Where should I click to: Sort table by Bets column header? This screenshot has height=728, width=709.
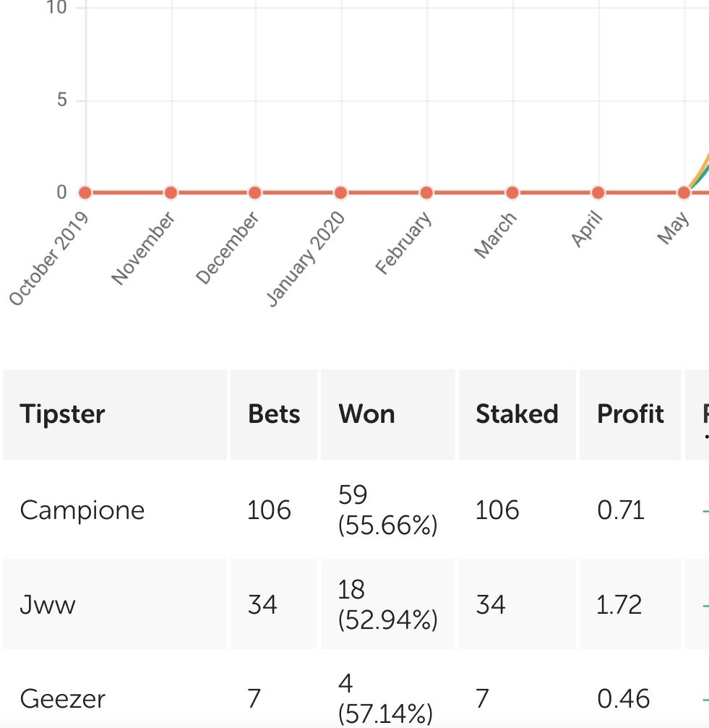click(x=274, y=415)
